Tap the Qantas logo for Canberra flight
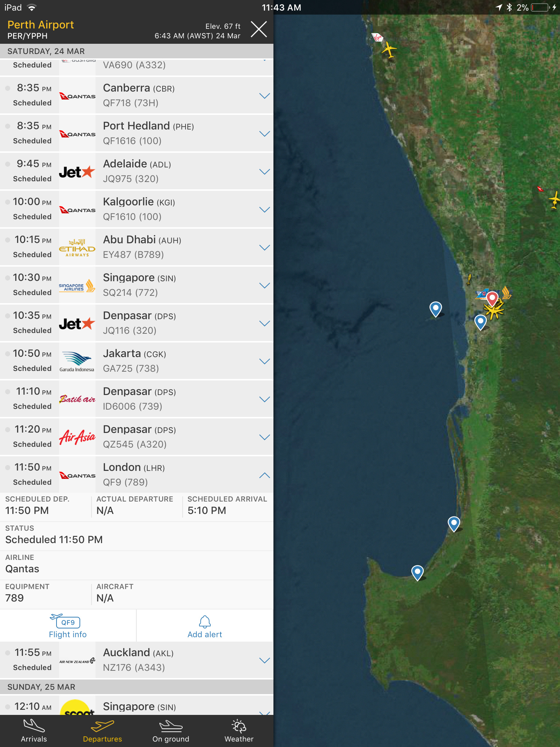 (77, 96)
